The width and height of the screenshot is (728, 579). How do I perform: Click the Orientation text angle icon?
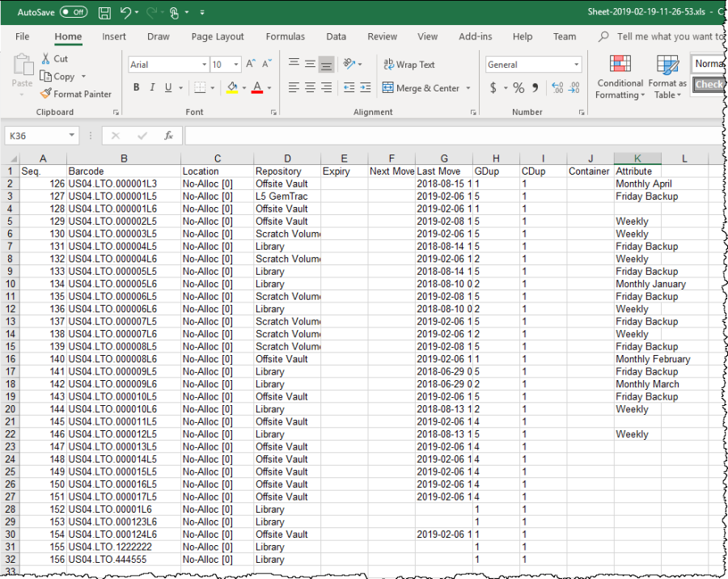349,64
